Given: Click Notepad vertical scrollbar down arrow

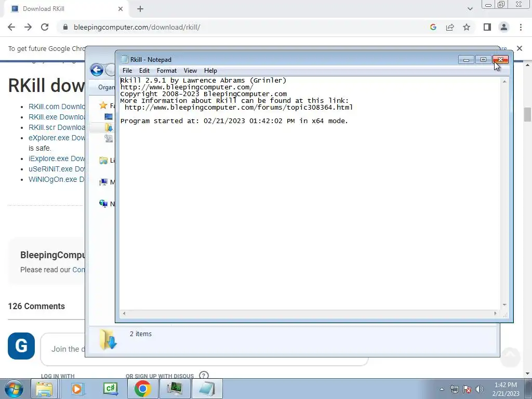Looking at the screenshot, I should [504, 304].
